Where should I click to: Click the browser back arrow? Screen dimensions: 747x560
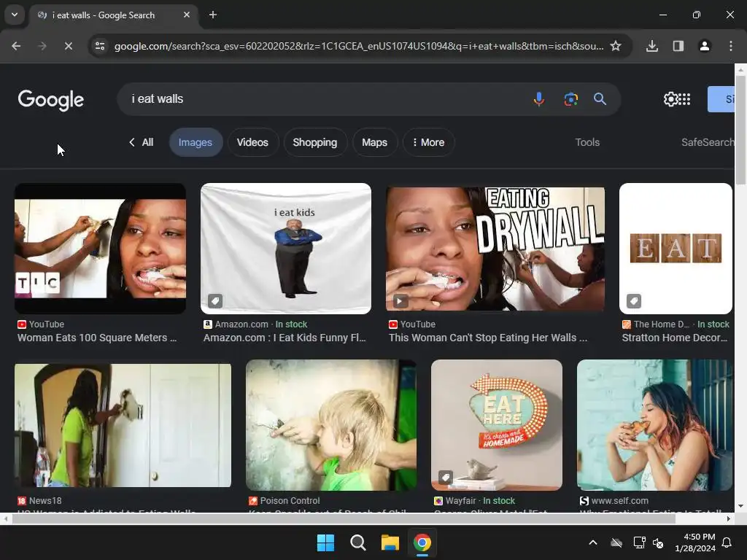[16, 46]
